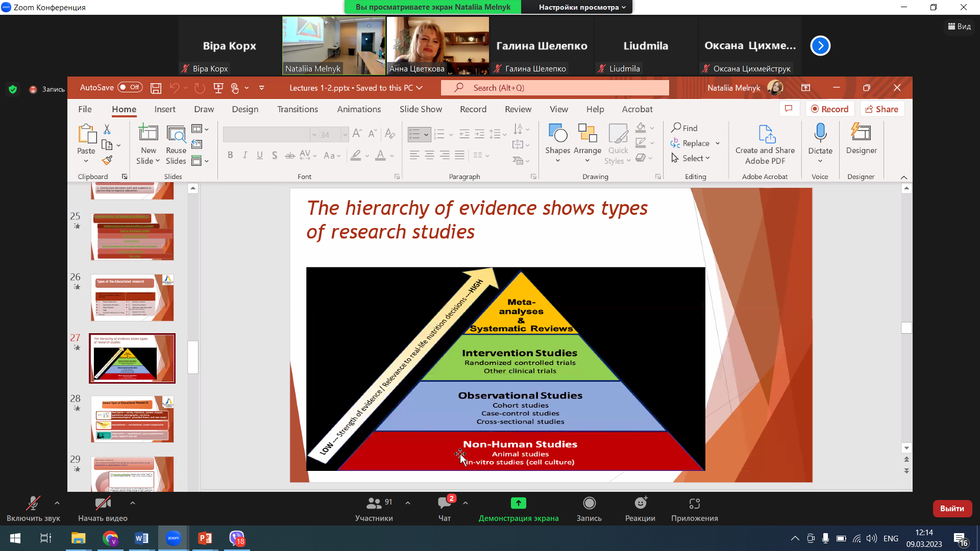Click the Increase indent icon
This screenshot has height=551, width=980.
click(x=479, y=134)
